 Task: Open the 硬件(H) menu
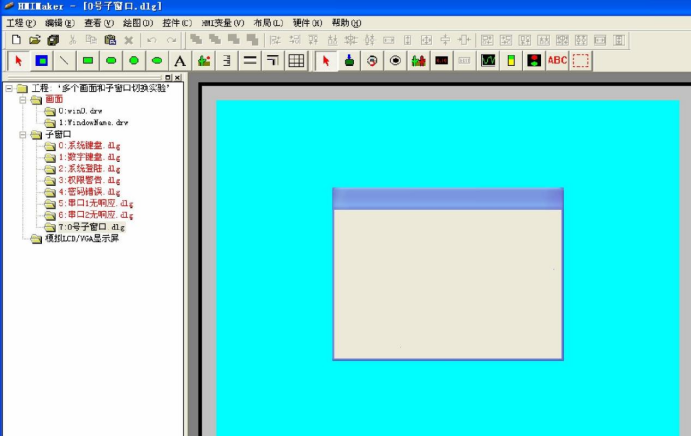[307, 23]
